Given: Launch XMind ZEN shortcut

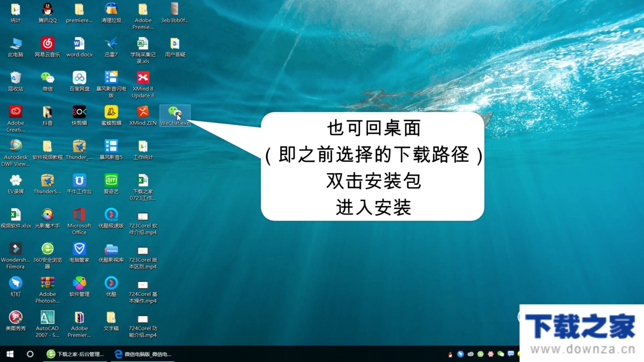Looking at the screenshot, I should click(x=143, y=115).
